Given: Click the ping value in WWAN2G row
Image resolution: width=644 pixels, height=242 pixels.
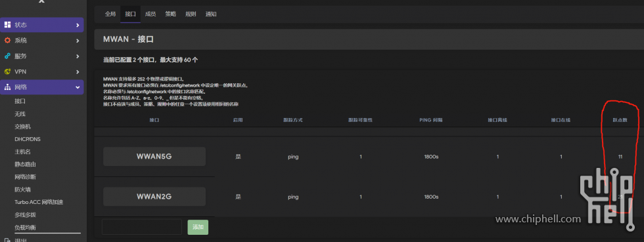Looking at the screenshot, I should tap(293, 197).
